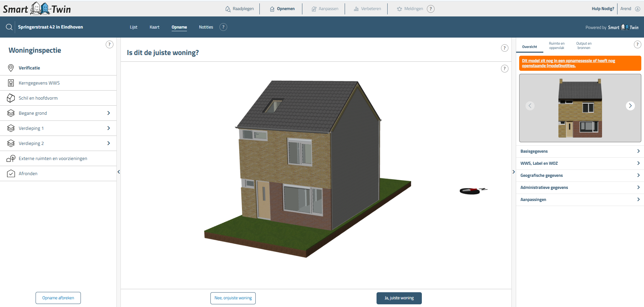Expand the Verdieping 2 section
644x307 pixels.
[x=108, y=144]
